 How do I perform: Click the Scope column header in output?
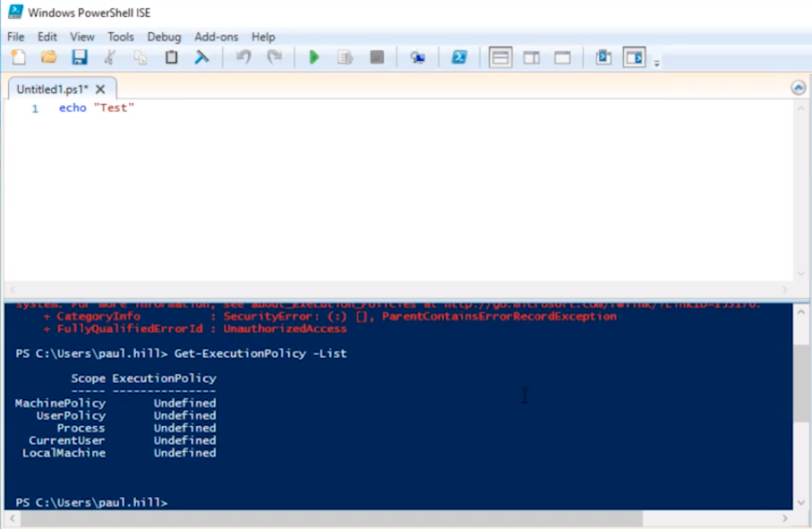coord(88,379)
